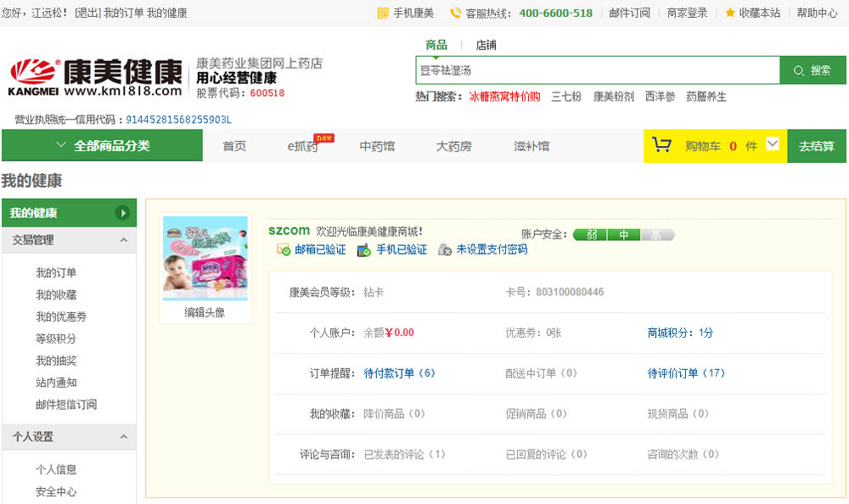Open 邮件短信订阅 in the sidebar
Viewport: 849px width, 504px height.
coord(66,405)
